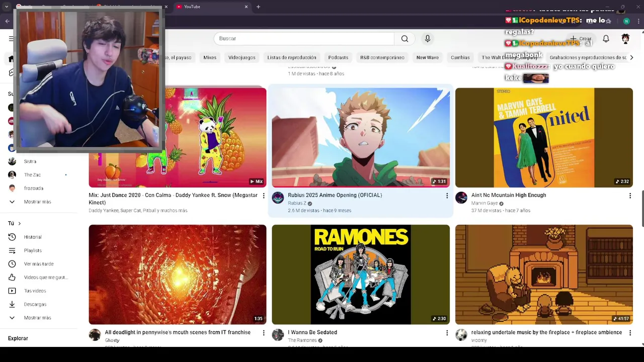Click the Marvin Gaye channel avatar
Screen dimensions: 644x362
tap(461, 198)
